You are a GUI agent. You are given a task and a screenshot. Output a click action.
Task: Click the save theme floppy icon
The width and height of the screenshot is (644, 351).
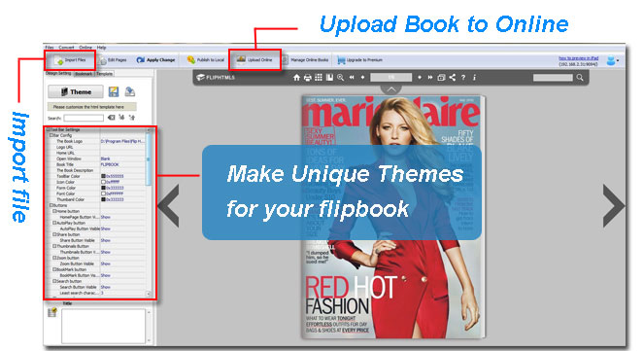pos(114,91)
